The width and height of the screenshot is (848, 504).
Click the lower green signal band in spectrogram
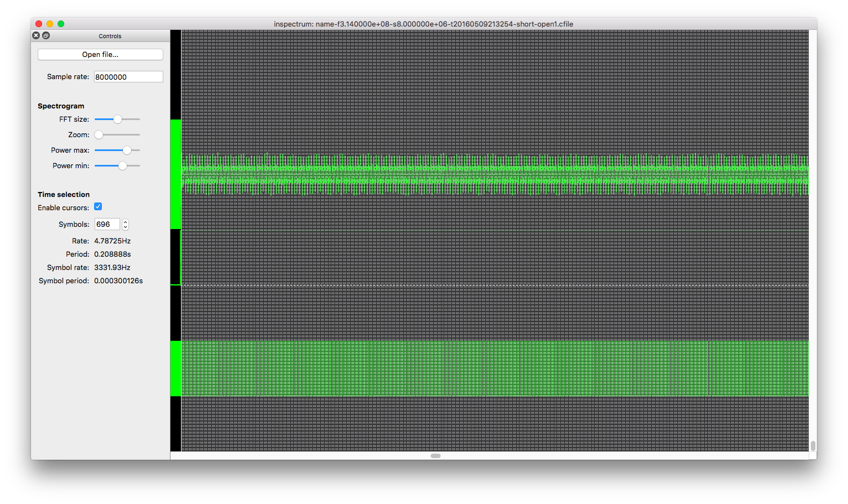495,368
